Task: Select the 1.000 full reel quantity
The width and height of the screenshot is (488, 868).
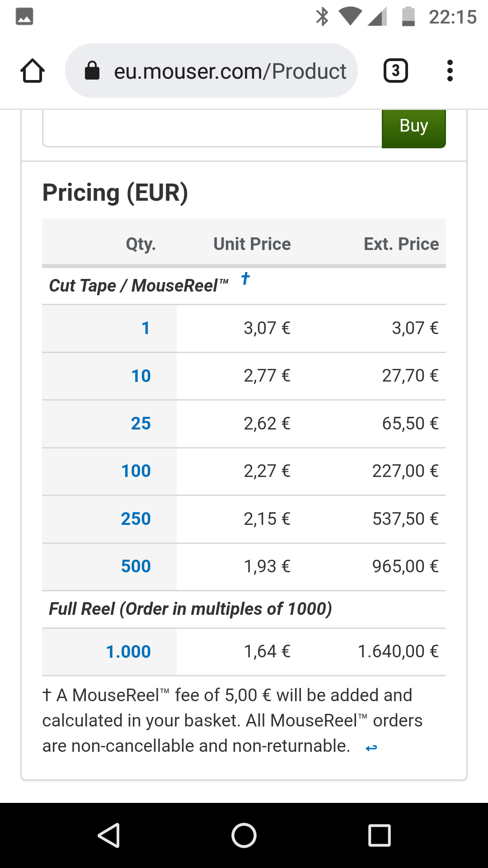Action: point(128,652)
